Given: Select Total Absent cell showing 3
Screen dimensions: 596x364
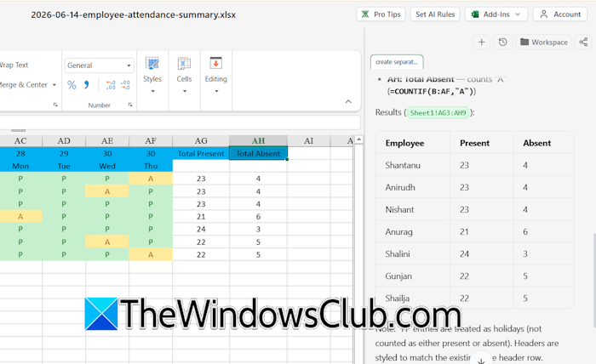Looking at the screenshot, I should coord(259,229).
